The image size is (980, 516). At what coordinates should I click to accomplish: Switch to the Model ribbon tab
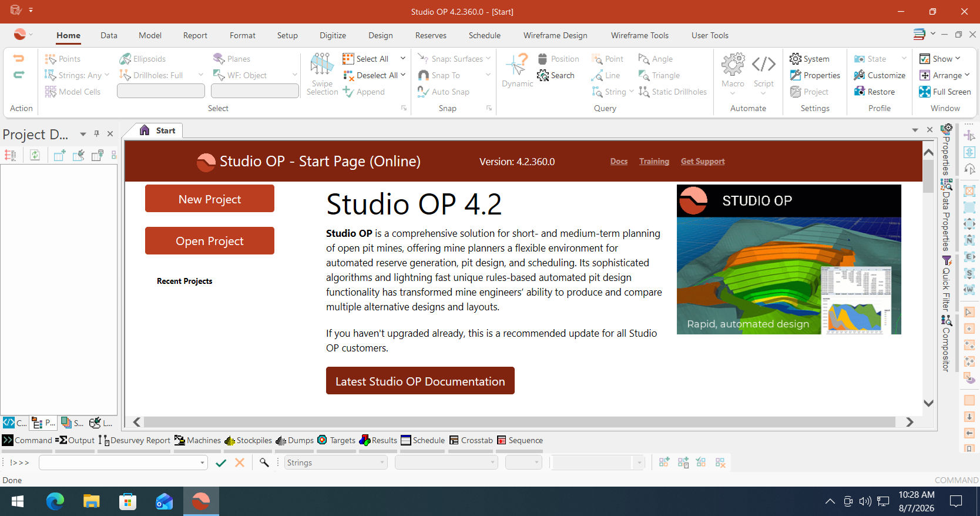(150, 35)
